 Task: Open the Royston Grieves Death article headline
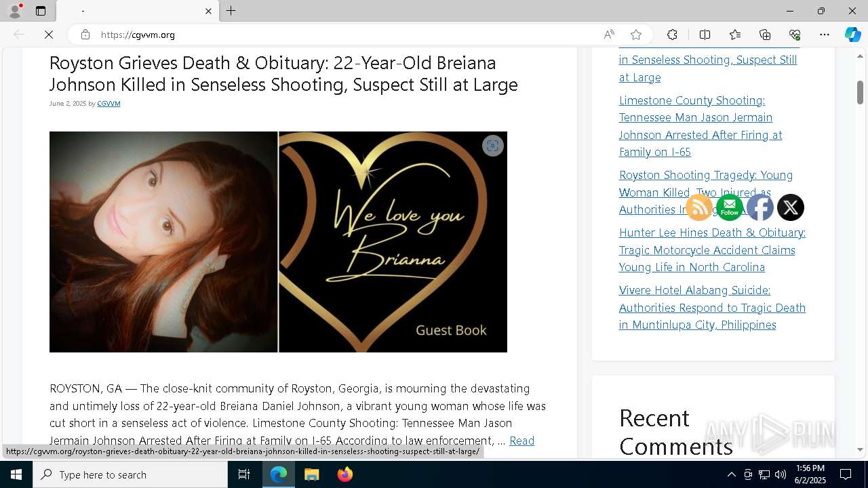283,73
